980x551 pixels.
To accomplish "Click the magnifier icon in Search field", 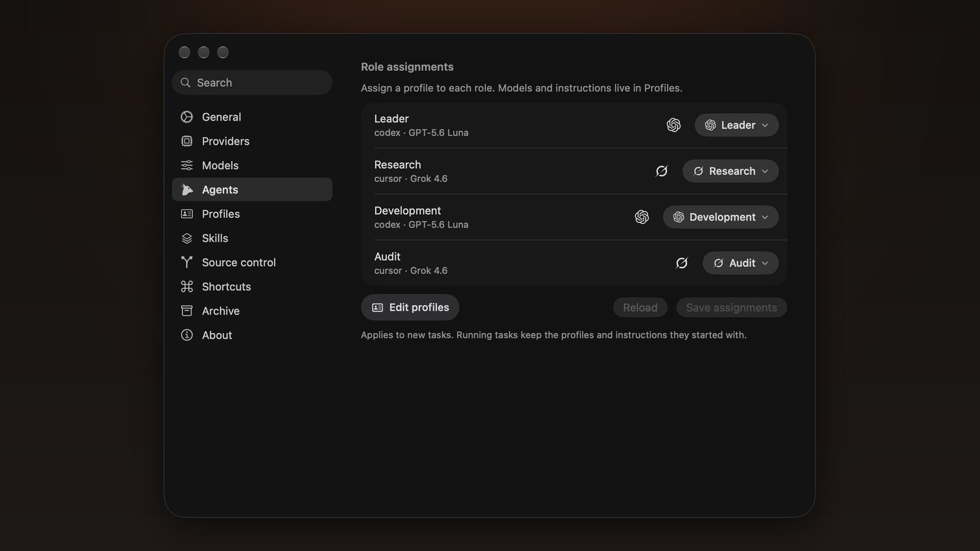I will pyautogui.click(x=186, y=83).
